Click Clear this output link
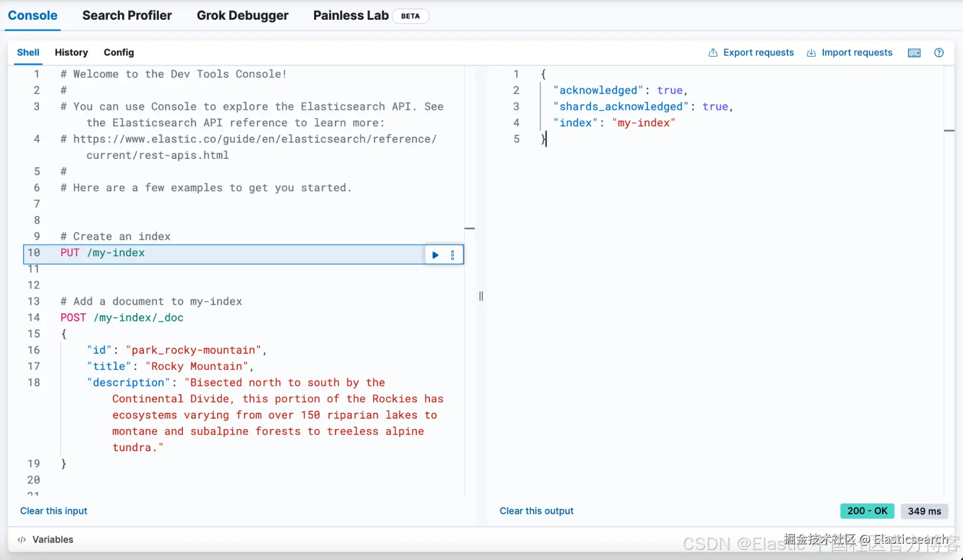Image resolution: width=963 pixels, height=560 pixels. [x=536, y=511]
